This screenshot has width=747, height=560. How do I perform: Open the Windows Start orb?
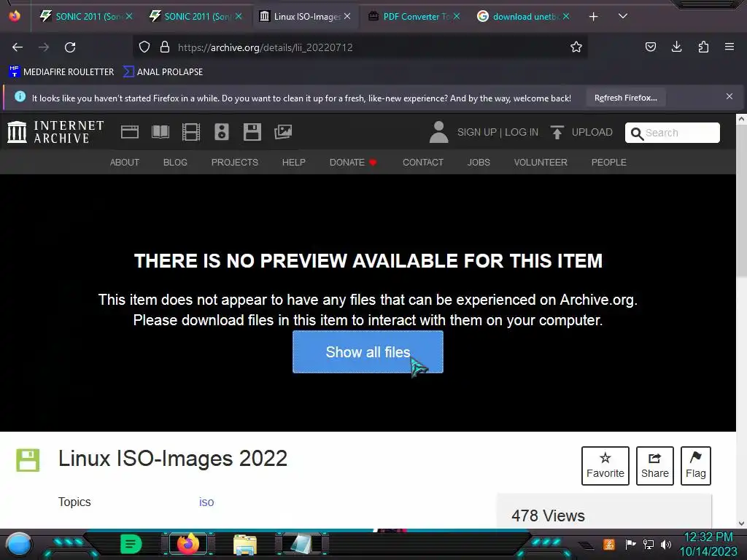coord(19,544)
